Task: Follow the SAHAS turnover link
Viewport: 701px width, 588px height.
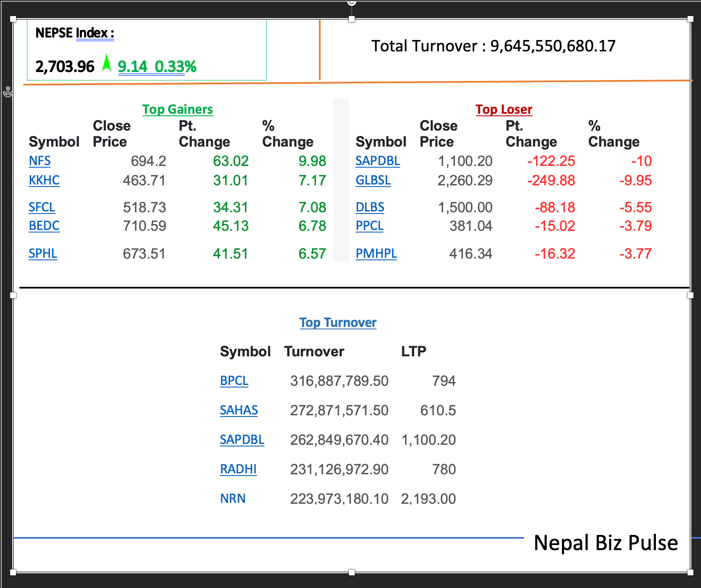Action: point(238,410)
